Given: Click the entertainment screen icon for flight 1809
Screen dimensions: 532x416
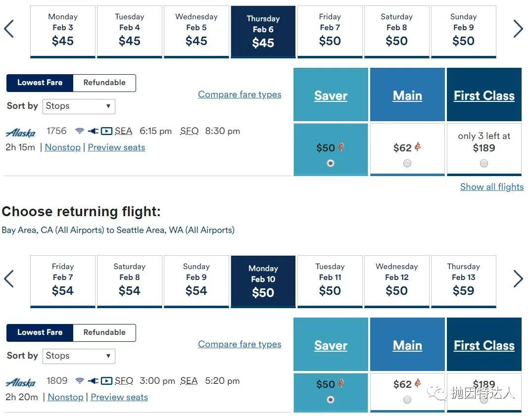Looking at the screenshot, I should (x=106, y=381).
